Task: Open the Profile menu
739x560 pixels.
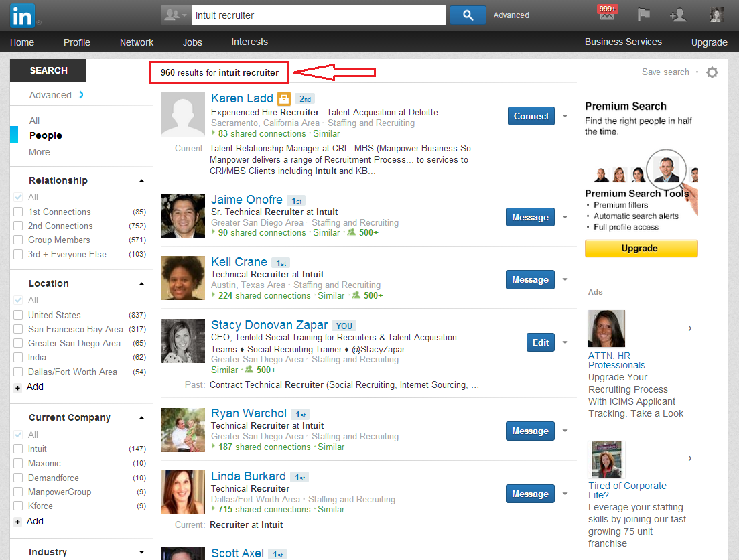Action: point(77,42)
